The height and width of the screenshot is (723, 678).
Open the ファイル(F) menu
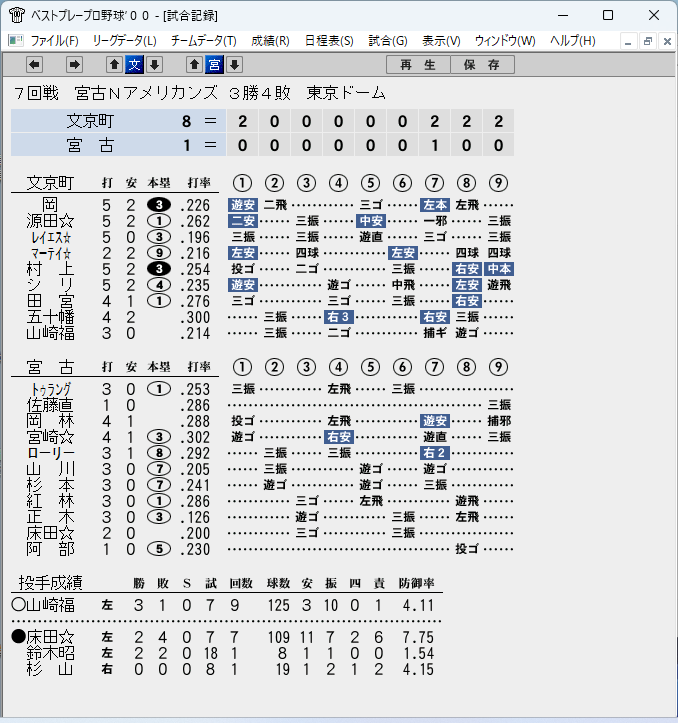click(54, 41)
